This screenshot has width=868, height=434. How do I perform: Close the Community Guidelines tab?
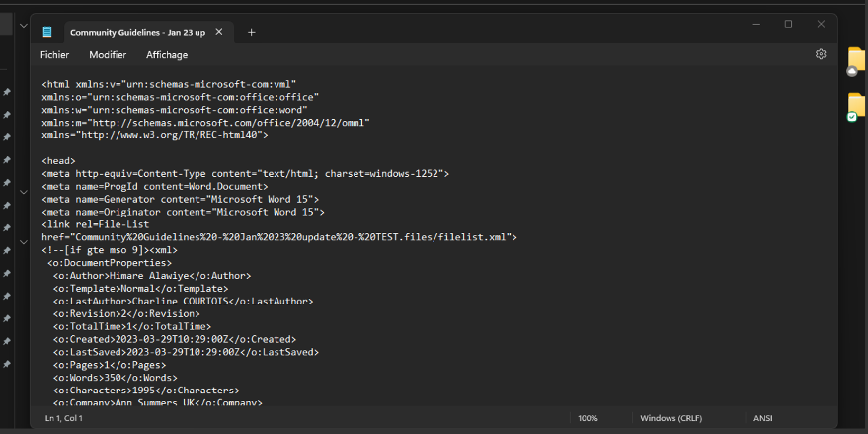219,32
